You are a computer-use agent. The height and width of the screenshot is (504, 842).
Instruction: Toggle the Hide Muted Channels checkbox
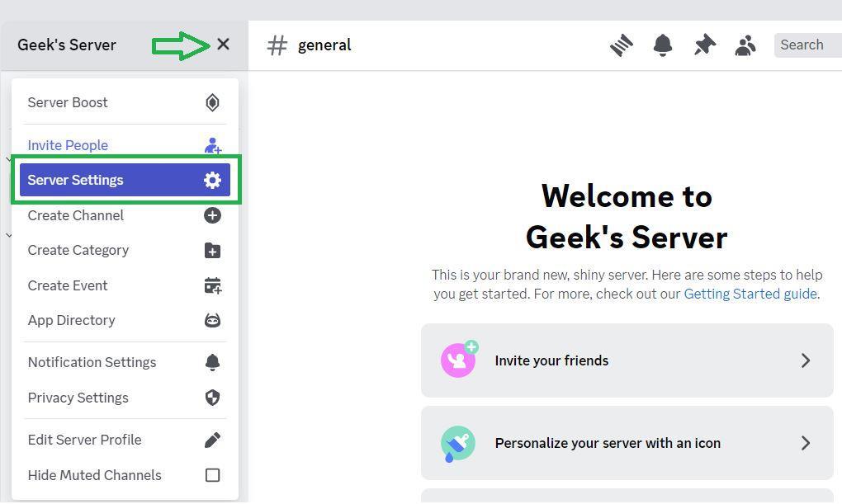tap(212, 475)
